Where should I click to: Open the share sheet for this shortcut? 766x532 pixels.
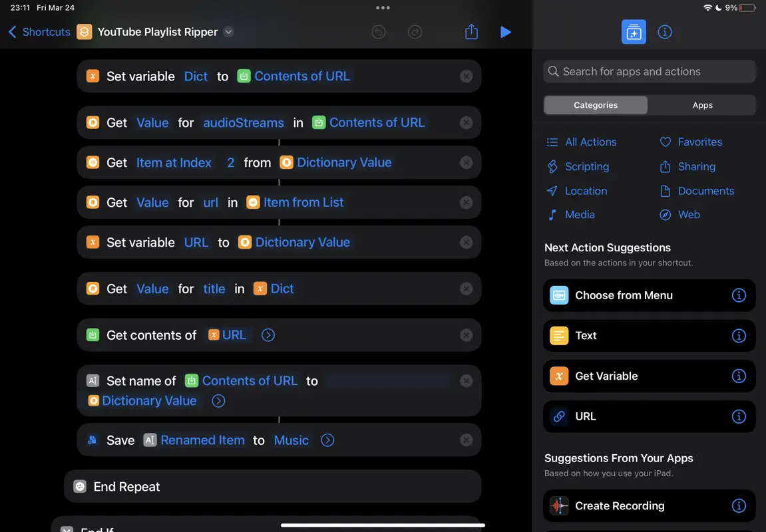click(x=471, y=31)
